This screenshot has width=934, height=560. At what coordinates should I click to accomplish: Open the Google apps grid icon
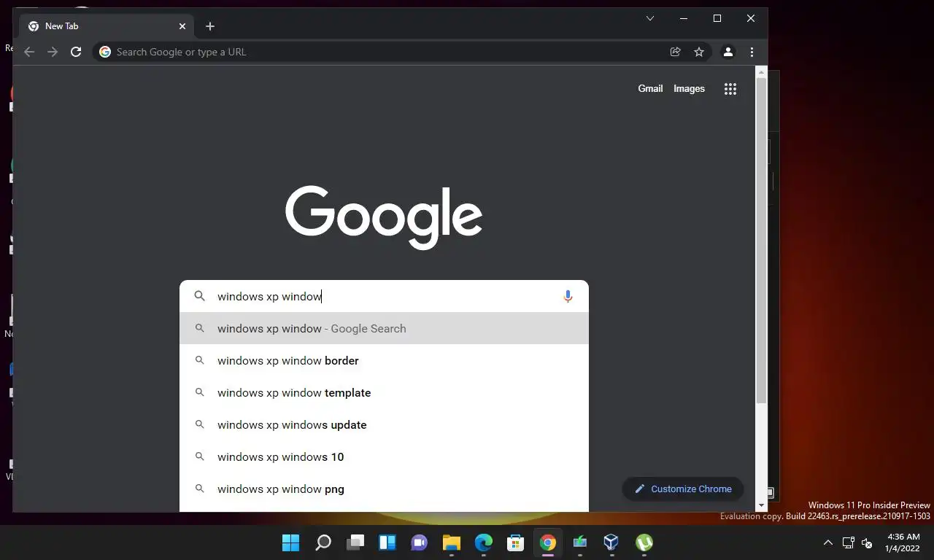[x=730, y=89]
